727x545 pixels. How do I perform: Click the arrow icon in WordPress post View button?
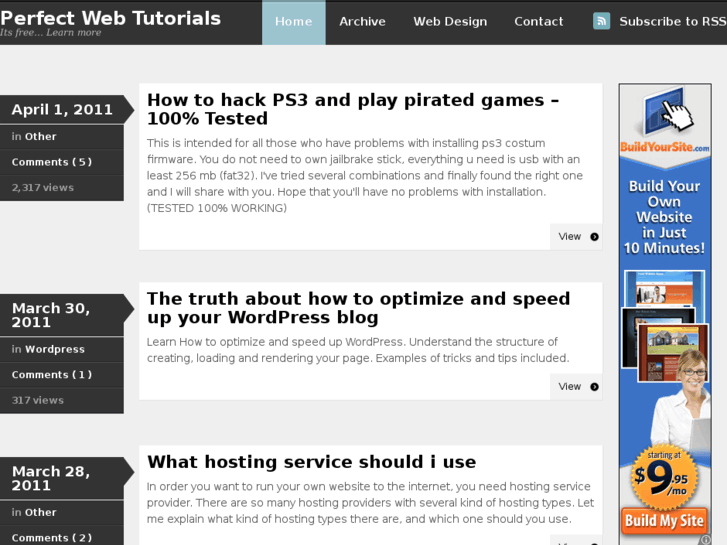[x=594, y=387]
